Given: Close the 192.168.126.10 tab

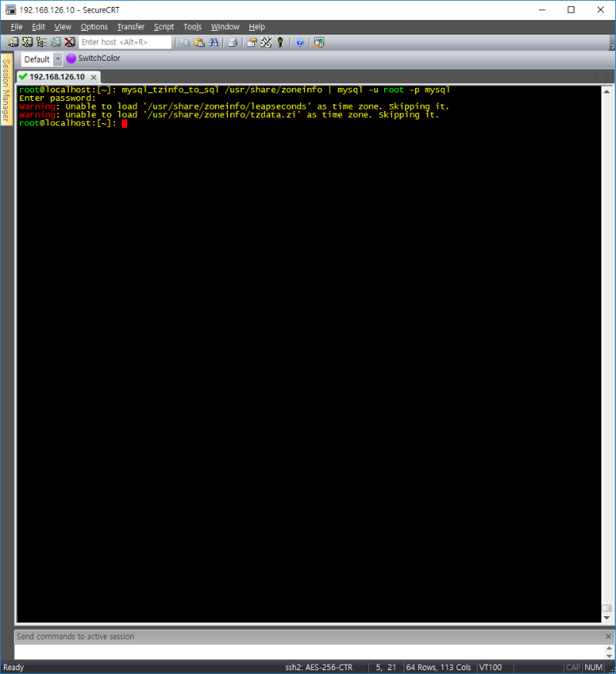Looking at the screenshot, I should 93,77.
